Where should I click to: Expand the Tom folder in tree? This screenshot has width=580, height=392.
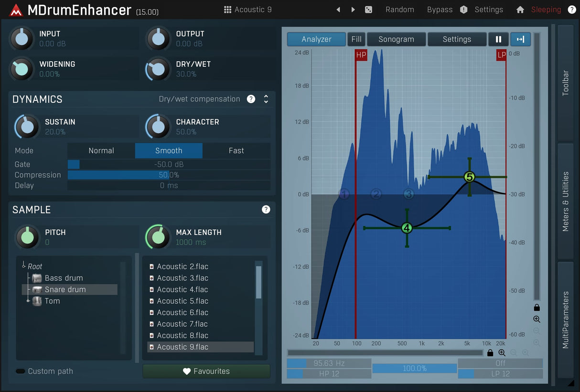pyautogui.click(x=29, y=301)
